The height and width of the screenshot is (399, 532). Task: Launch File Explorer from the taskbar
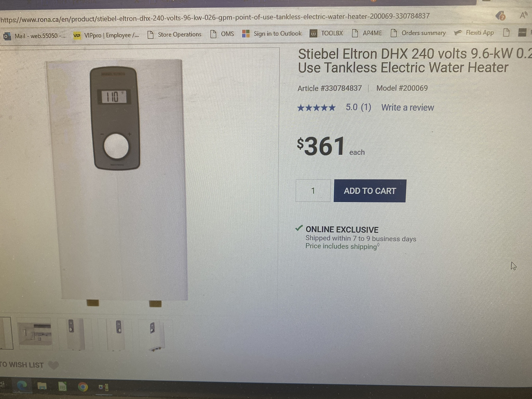42,387
